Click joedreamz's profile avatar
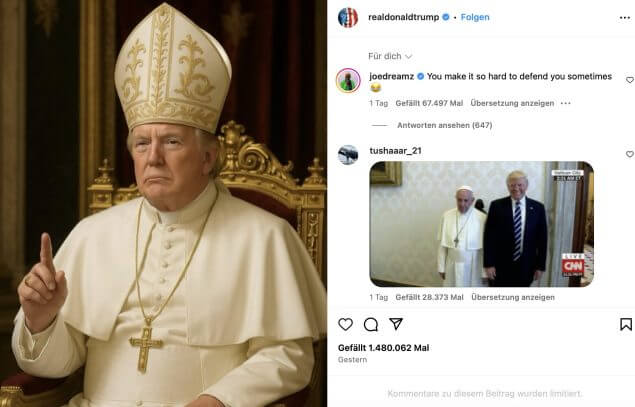 tap(348, 80)
